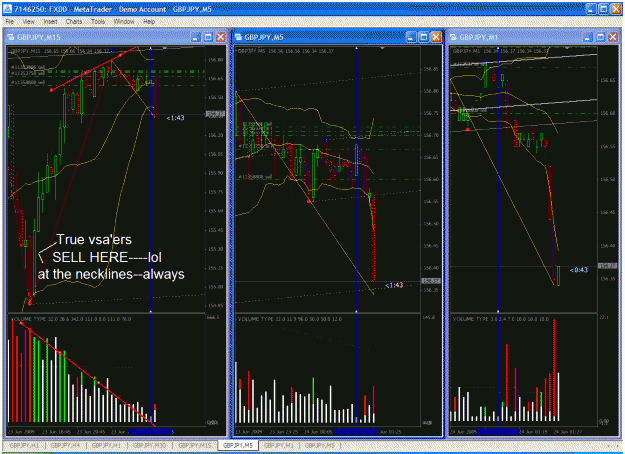Screen dimensions: 625x454
Task: Click the VOLUME TYPE indicator label in the M1 chart
Action: coord(501,319)
